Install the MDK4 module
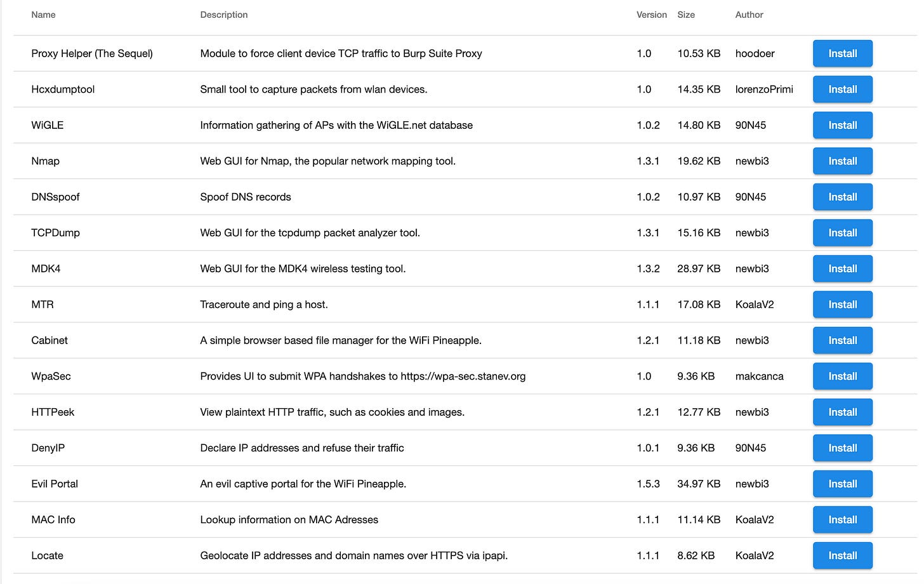This screenshot has width=924, height=584. tap(842, 269)
